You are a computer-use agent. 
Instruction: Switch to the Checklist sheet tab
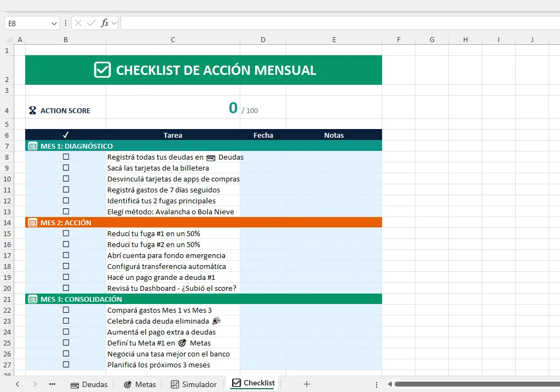coord(253,383)
